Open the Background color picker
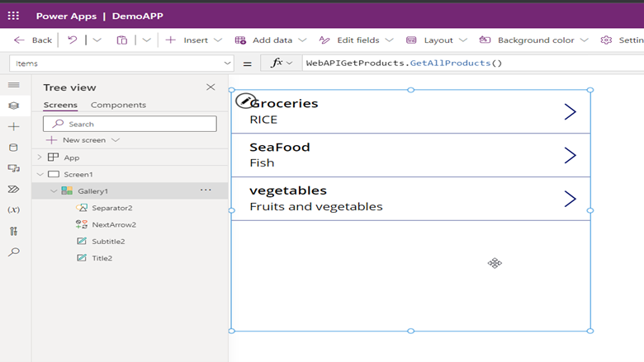Viewport: 644px width, 362px height. (534, 40)
